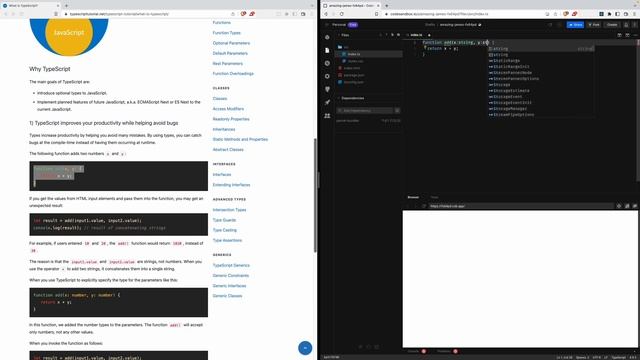The image size is (640, 360).
Task: Choose StaticRange autocomplete suggestion
Action: [541, 61]
